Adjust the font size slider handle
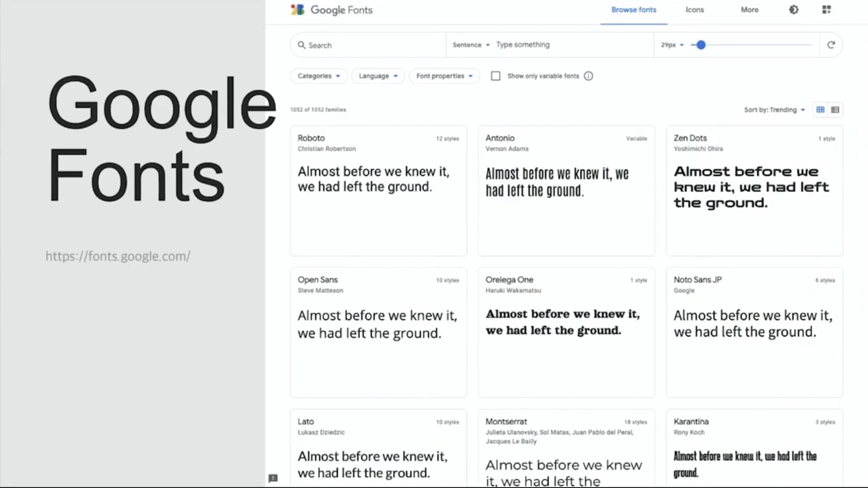Viewport: 868px width, 488px height. tap(700, 45)
